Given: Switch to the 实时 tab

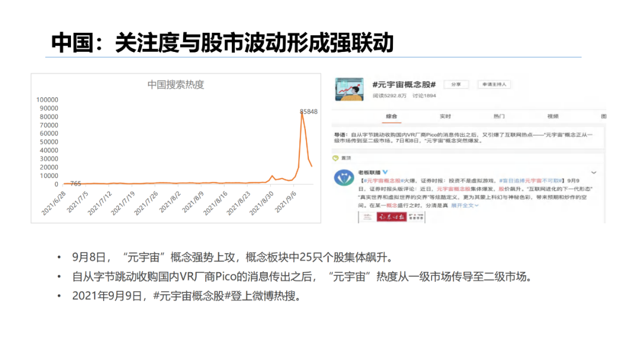Looking at the screenshot, I should click(446, 116).
